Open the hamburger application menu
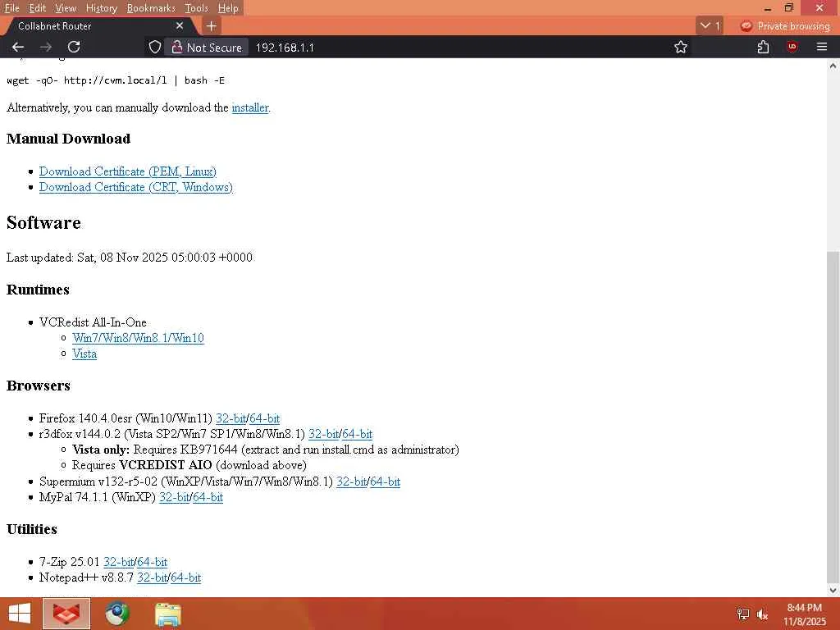Viewport: 840px width, 630px height. [822, 47]
